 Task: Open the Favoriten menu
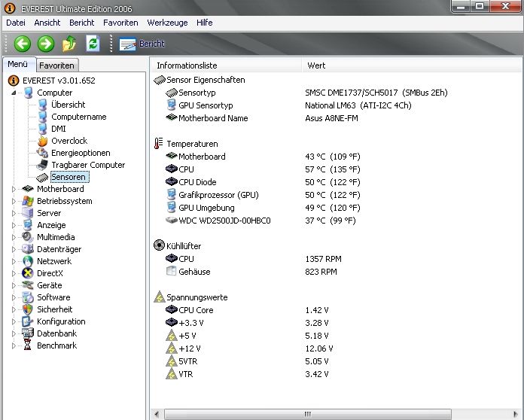[120, 23]
